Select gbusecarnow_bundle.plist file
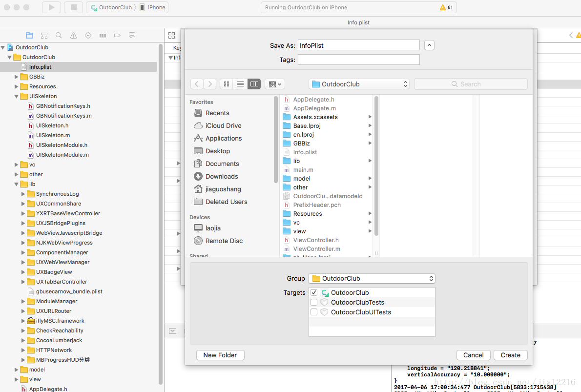 click(x=69, y=291)
